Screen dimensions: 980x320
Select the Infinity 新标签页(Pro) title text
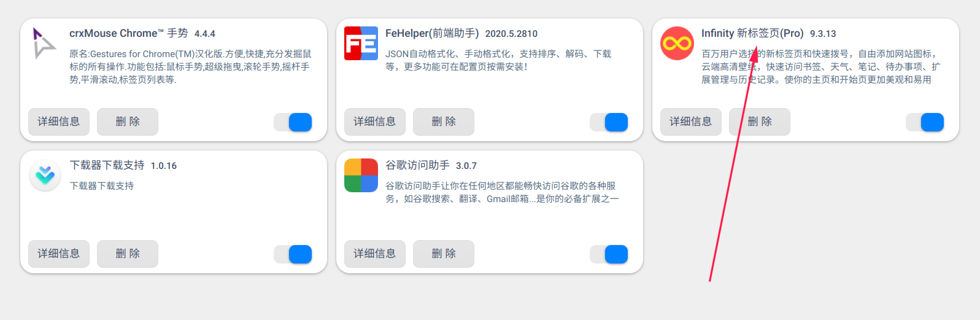coord(752,33)
